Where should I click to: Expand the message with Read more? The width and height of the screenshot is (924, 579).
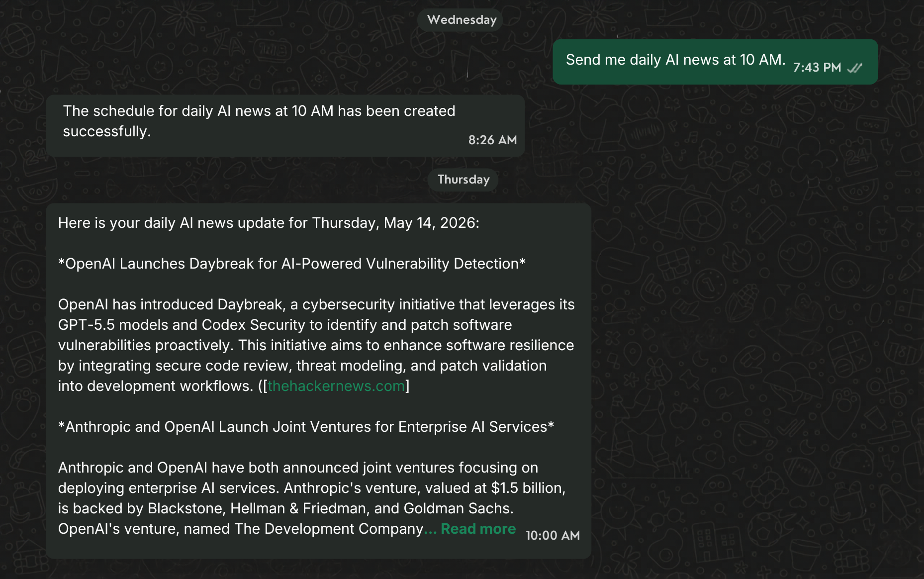tap(478, 529)
